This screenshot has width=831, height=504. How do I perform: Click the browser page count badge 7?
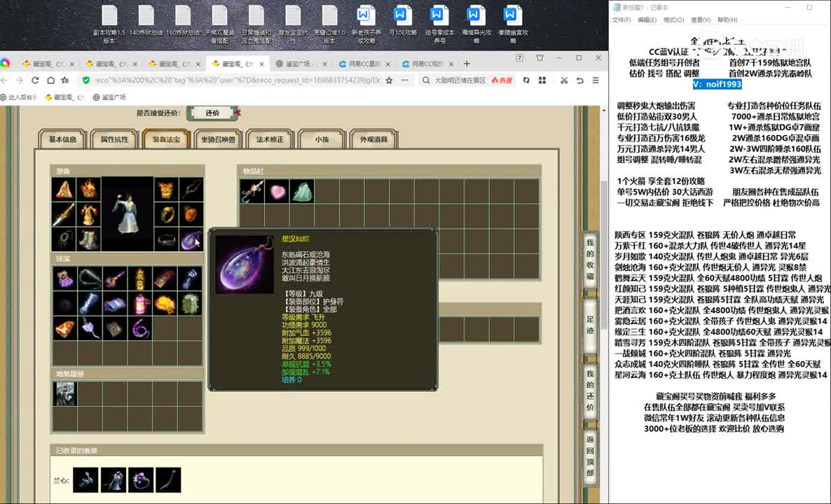coord(519,57)
